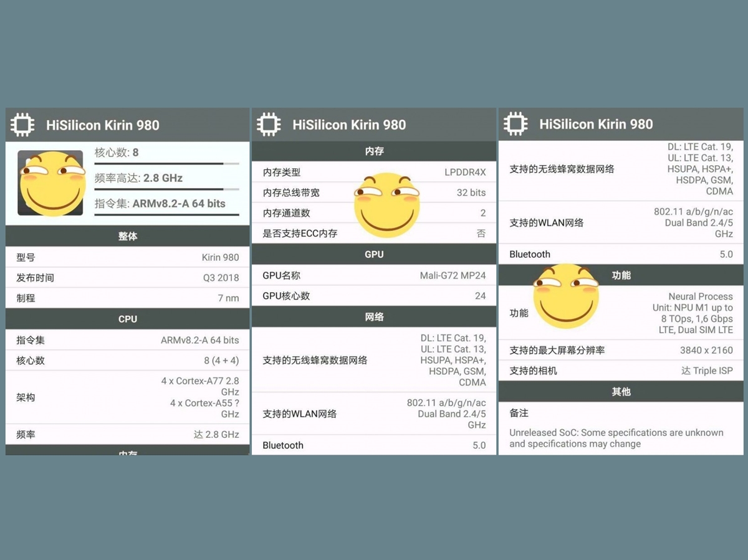Image resolution: width=748 pixels, height=560 pixels.
Task: Click the Neural Process Unit NPU M1 description
Action: point(693,313)
